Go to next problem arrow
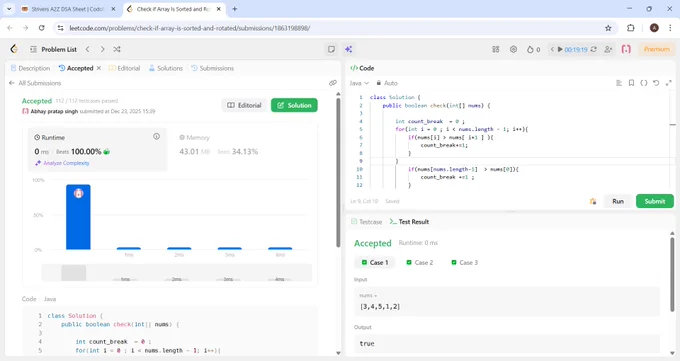 [x=102, y=49]
